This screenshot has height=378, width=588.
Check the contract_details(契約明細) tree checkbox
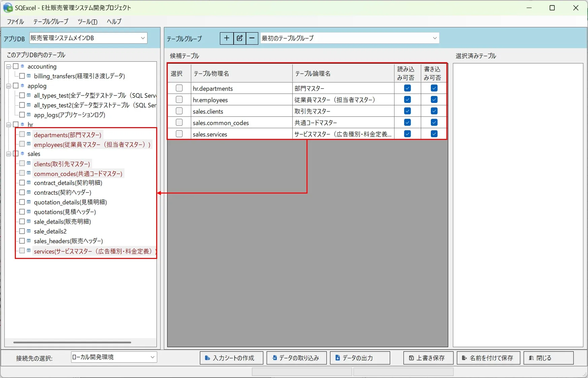(22, 183)
